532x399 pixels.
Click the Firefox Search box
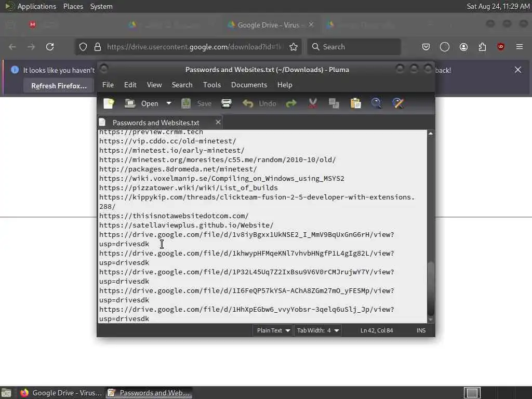(354, 47)
